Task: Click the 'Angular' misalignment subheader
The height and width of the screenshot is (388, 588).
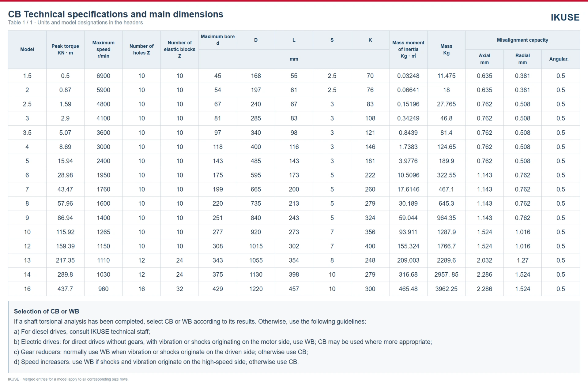Action: pyautogui.click(x=560, y=59)
